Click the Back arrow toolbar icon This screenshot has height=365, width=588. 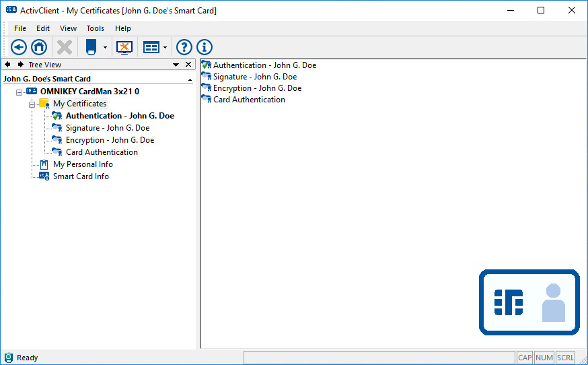[x=19, y=47]
